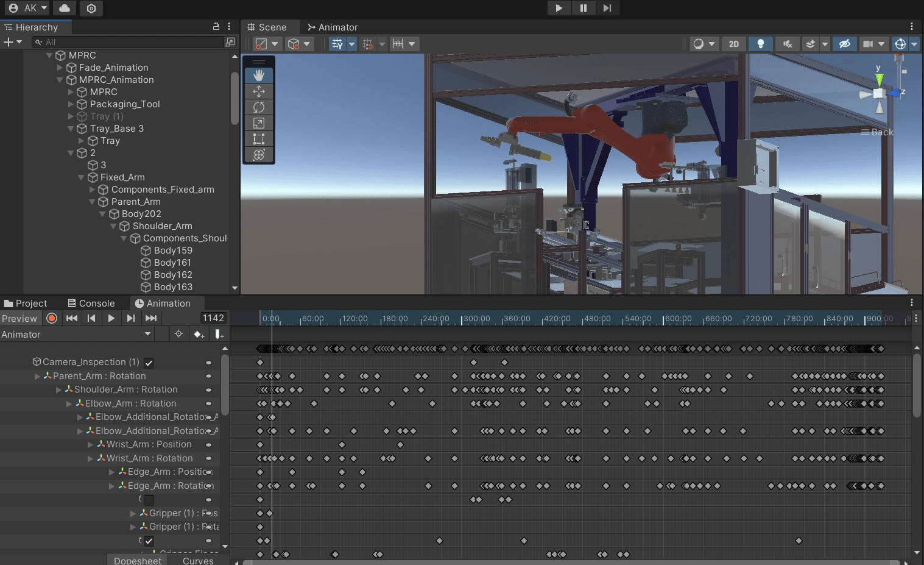Collapse the Fixed_Arm tree node
This screenshot has width=924, height=565.
[81, 177]
